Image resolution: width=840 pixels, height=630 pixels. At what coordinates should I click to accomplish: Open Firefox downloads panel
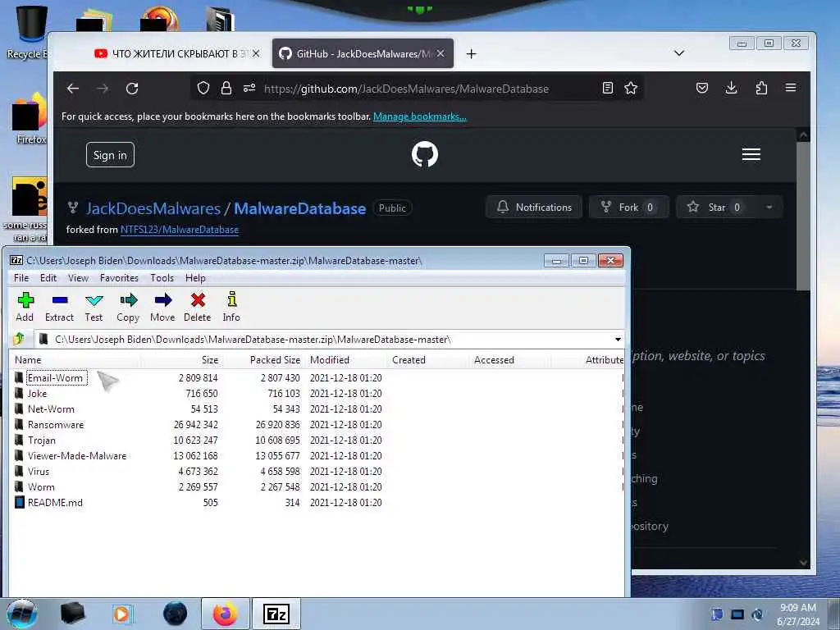click(x=731, y=88)
